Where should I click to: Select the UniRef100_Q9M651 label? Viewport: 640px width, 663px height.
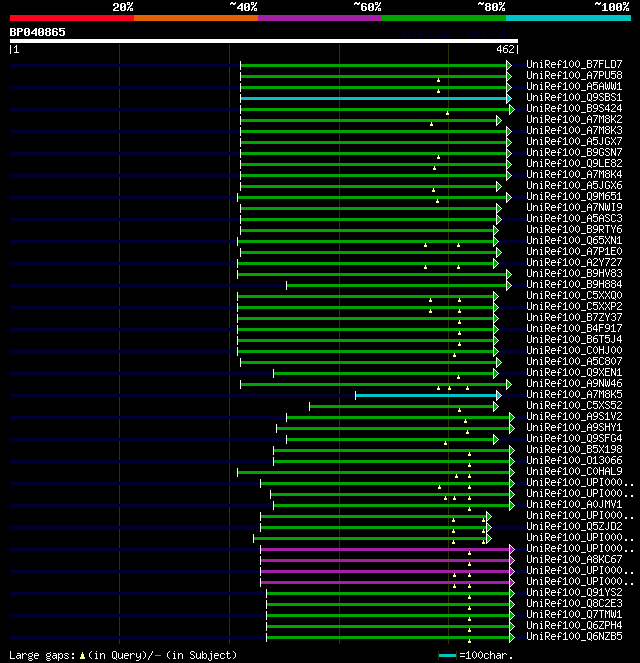(x=574, y=196)
